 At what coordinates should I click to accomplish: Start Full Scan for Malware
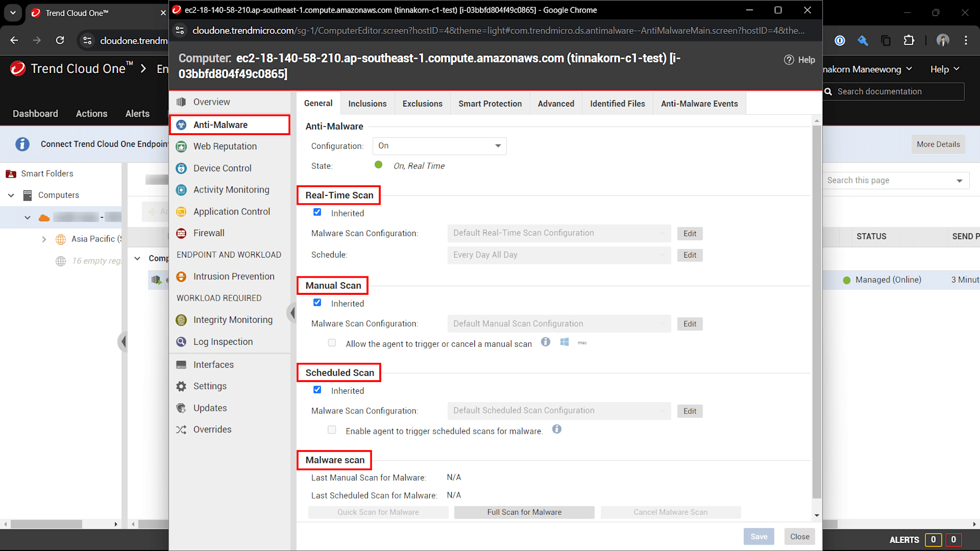[524, 512]
